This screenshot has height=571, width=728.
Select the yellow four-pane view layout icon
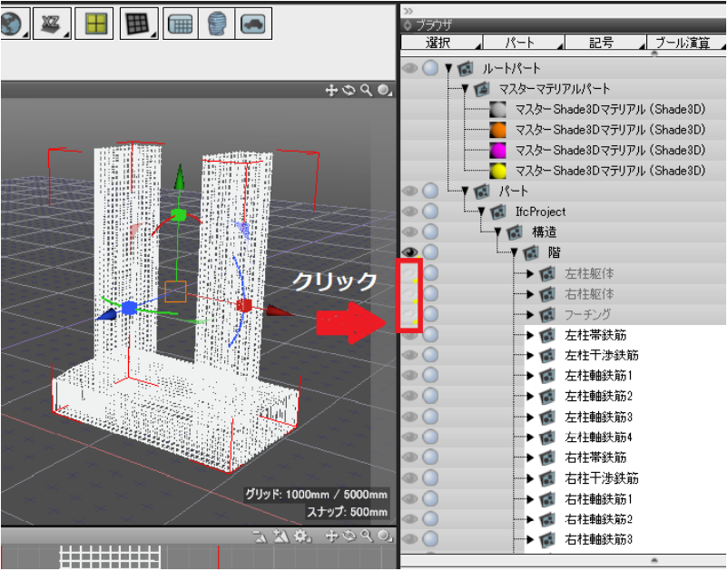point(94,23)
